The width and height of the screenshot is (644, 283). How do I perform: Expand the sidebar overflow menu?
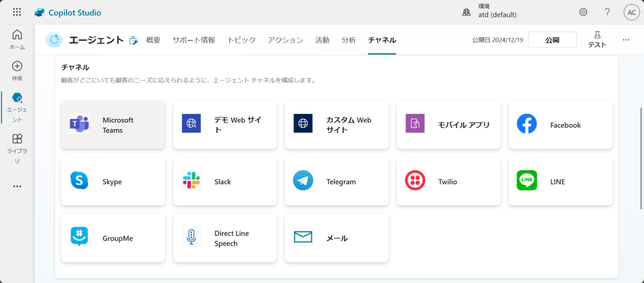[17, 186]
